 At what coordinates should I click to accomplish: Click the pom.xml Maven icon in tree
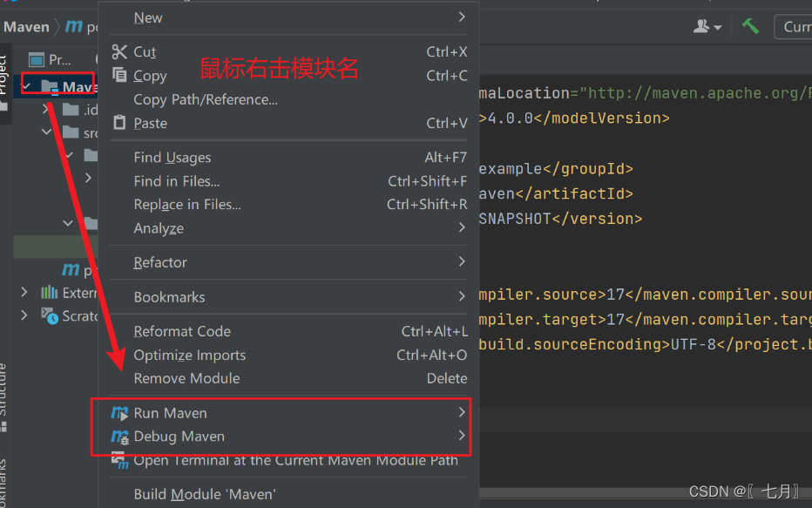71,269
